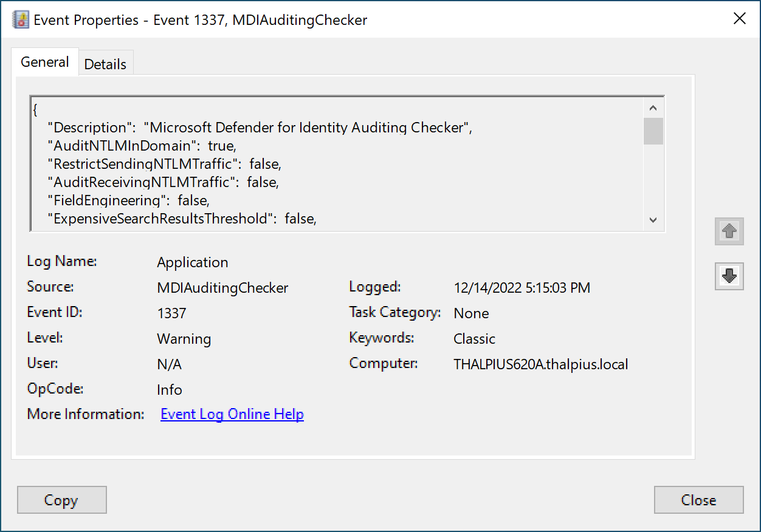Click the Logged timestamp 12/14/2022 5:15:03 PM
Screen dimensions: 761x532
(522, 288)
